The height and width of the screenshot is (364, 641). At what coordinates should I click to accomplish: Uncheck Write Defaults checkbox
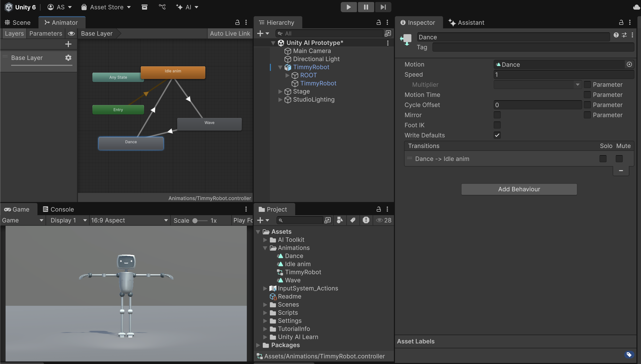tap(497, 135)
